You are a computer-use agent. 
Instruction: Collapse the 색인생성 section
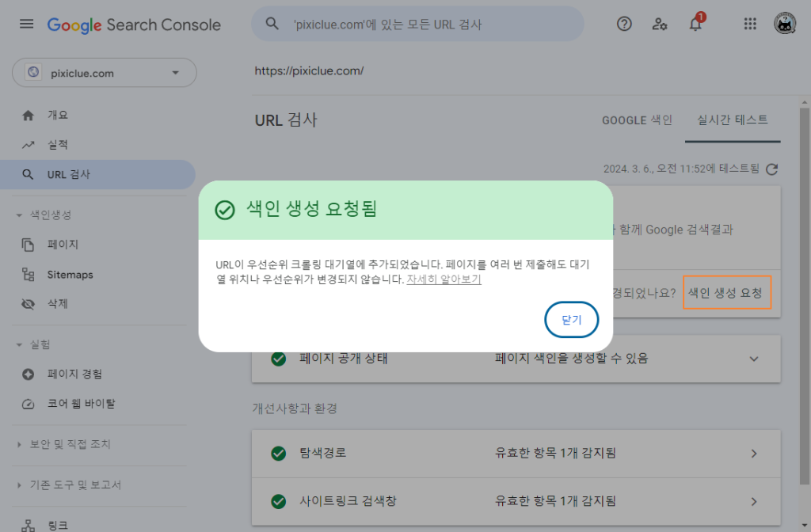tap(19, 215)
